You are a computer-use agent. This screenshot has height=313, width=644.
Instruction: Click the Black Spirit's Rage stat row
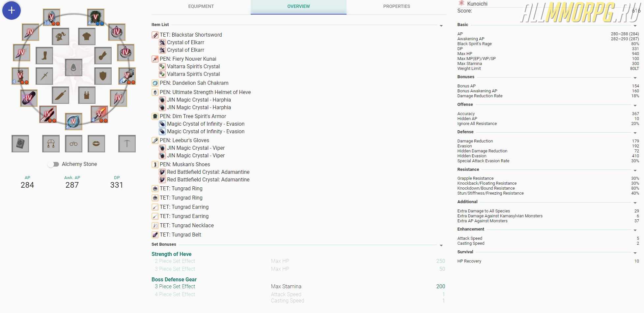[548, 44]
